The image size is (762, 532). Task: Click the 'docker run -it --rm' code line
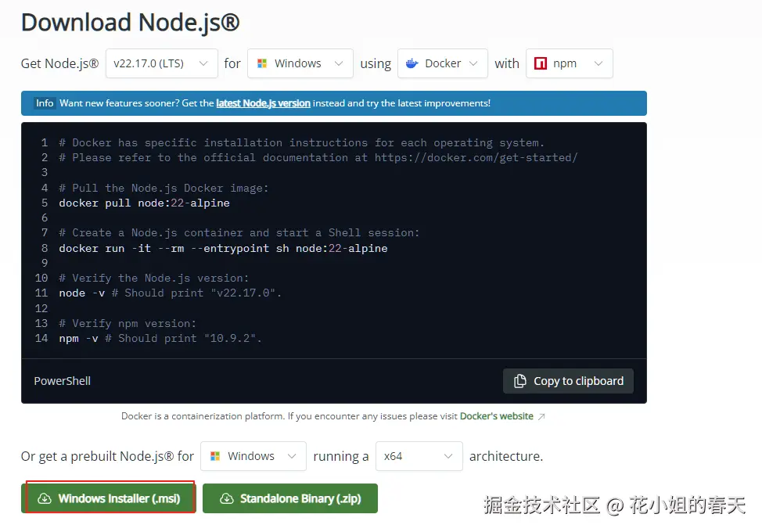pyautogui.click(x=223, y=248)
